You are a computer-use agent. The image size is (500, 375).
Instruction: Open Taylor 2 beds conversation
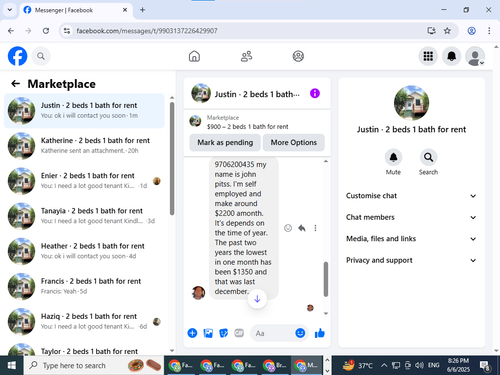pyautogui.click(x=84, y=348)
